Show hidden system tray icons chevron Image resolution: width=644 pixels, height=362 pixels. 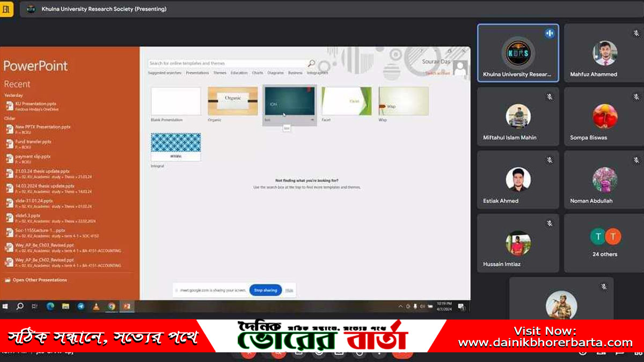tap(400, 306)
